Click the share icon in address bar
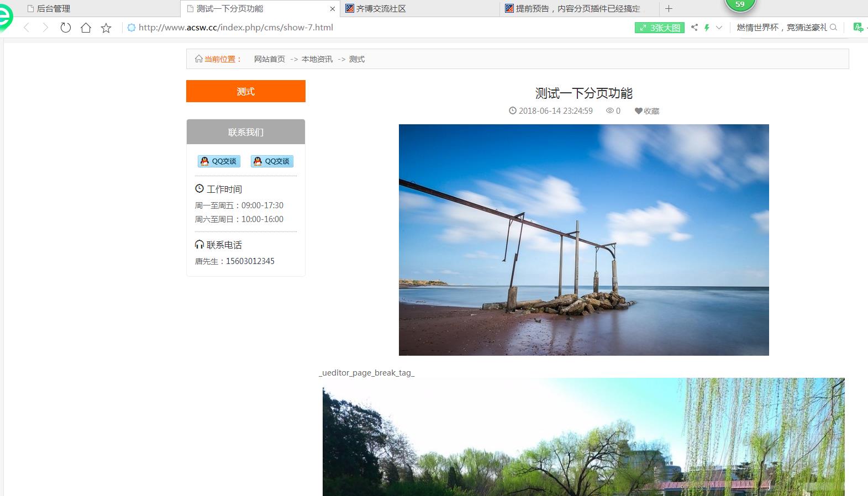The image size is (868, 496). click(x=695, y=28)
